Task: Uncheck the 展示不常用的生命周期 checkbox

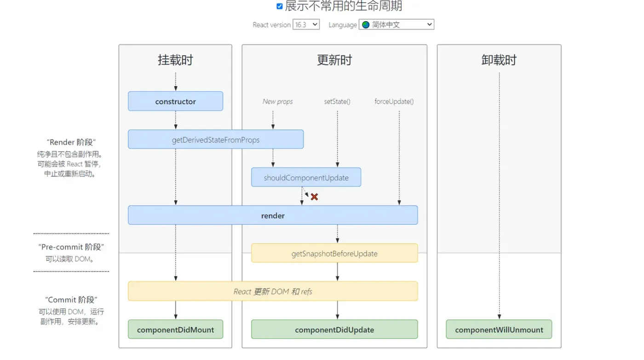Action: pyautogui.click(x=279, y=6)
